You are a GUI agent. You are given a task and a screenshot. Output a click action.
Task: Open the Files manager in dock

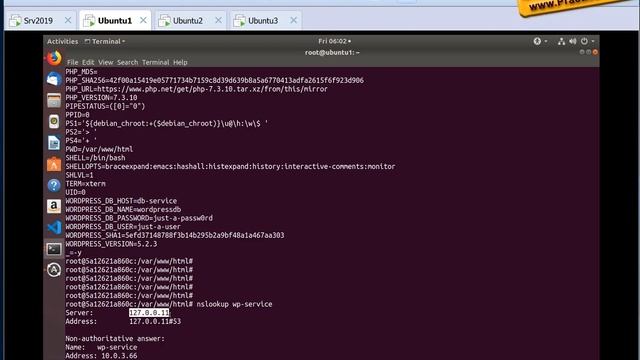54,100
